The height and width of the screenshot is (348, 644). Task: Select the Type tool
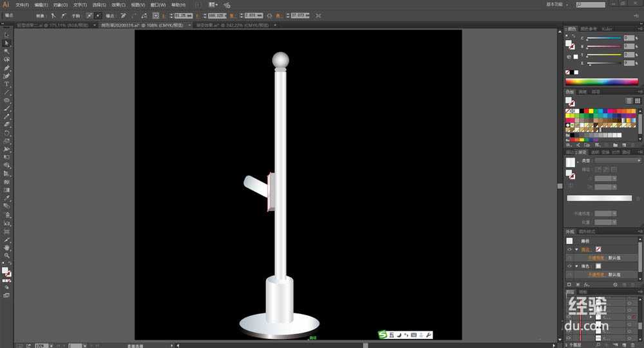pos(7,84)
